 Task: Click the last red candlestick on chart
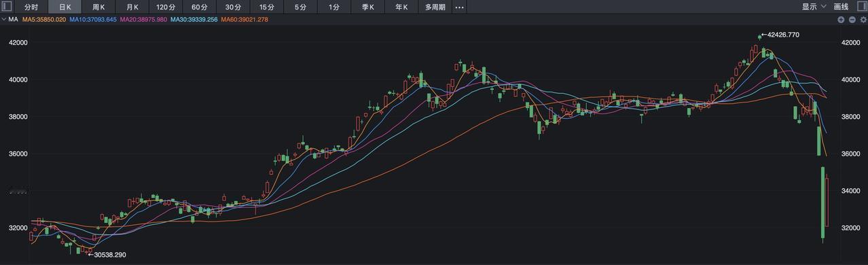pyautogui.click(x=827, y=202)
